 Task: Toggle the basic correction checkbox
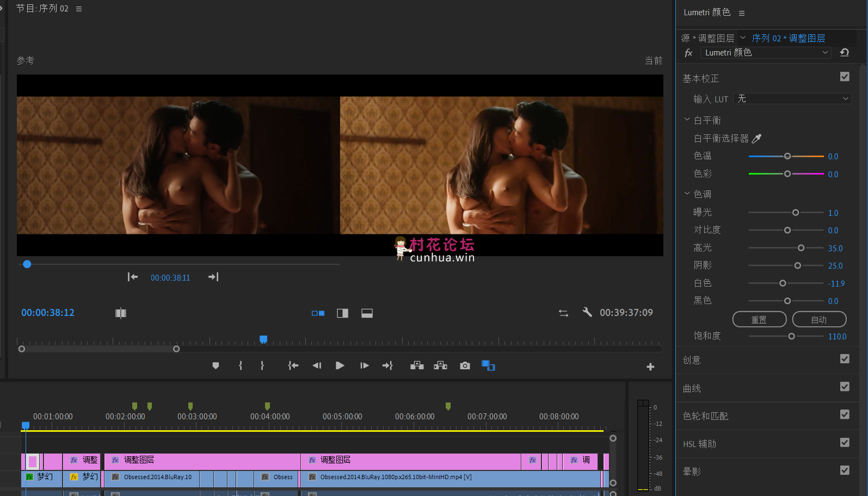tap(845, 77)
